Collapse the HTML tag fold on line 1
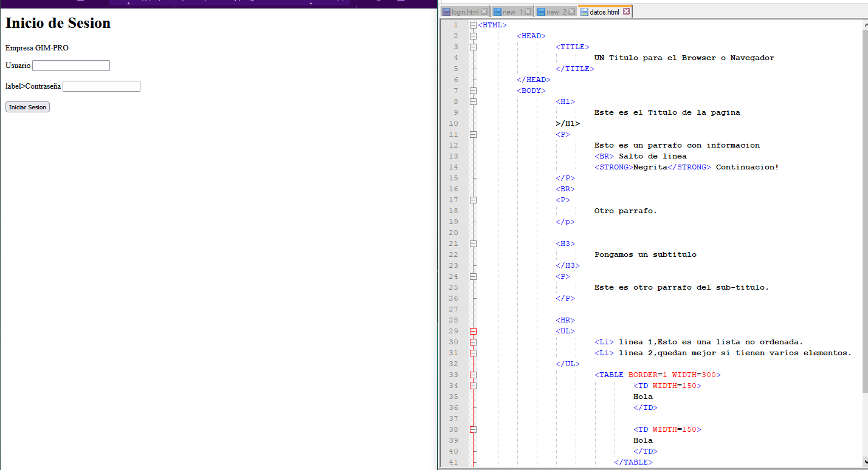 click(x=473, y=25)
